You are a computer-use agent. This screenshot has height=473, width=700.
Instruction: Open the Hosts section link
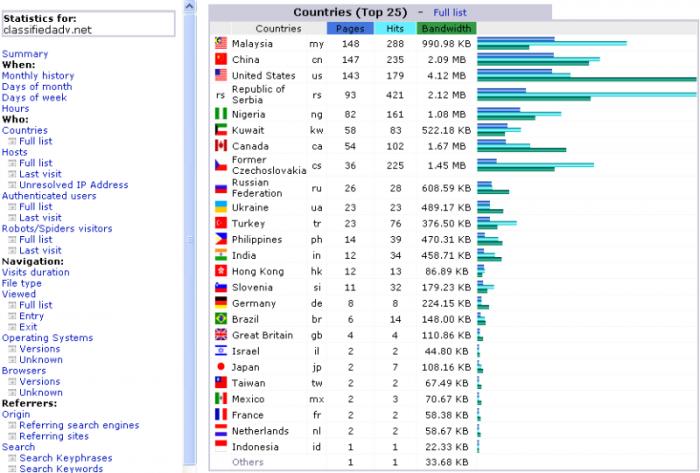pos(14,152)
